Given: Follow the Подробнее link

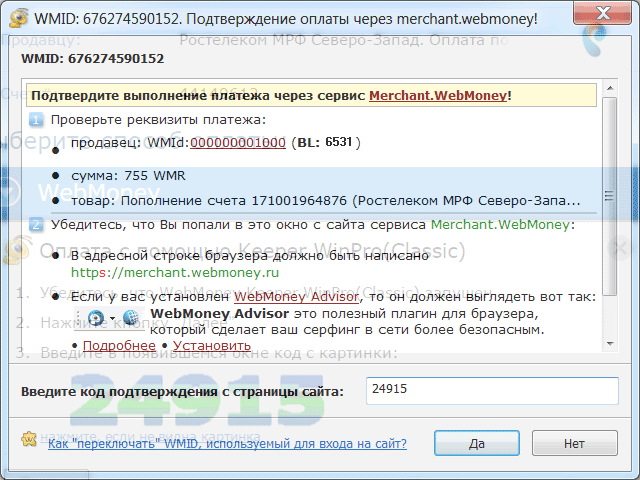Looking at the screenshot, I should [119, 345].
